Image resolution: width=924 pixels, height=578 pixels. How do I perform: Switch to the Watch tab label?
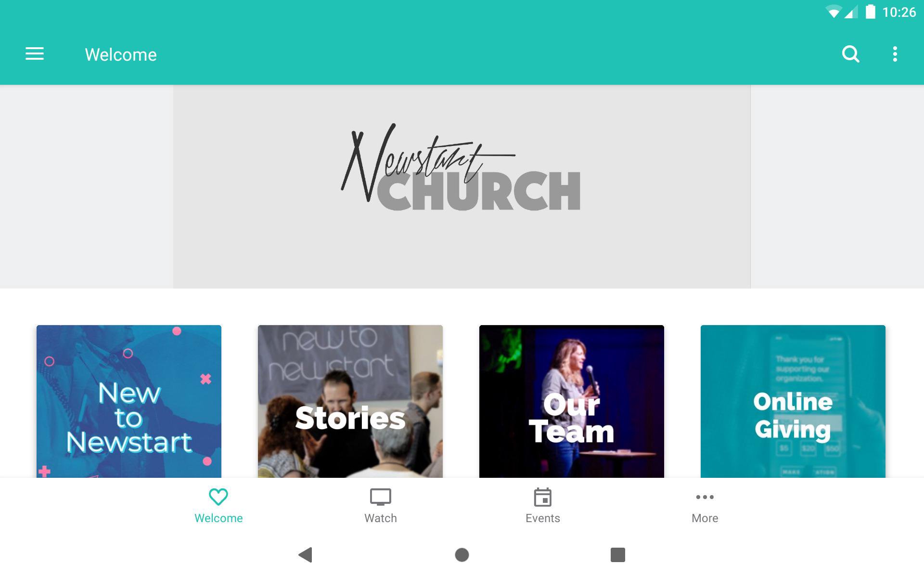381,518
